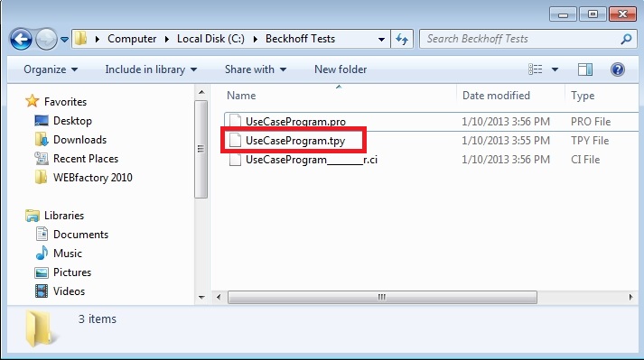Click the Documents library icon
The height and width of the screenshot is (360, 644).
(42, 234)
